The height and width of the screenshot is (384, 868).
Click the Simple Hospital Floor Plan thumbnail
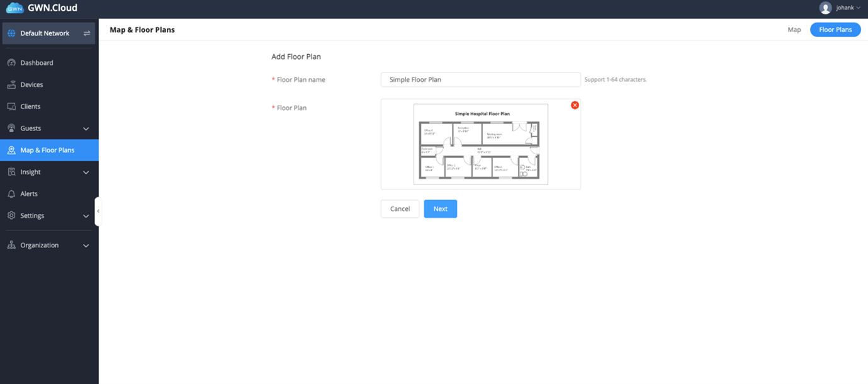point(480,144)
